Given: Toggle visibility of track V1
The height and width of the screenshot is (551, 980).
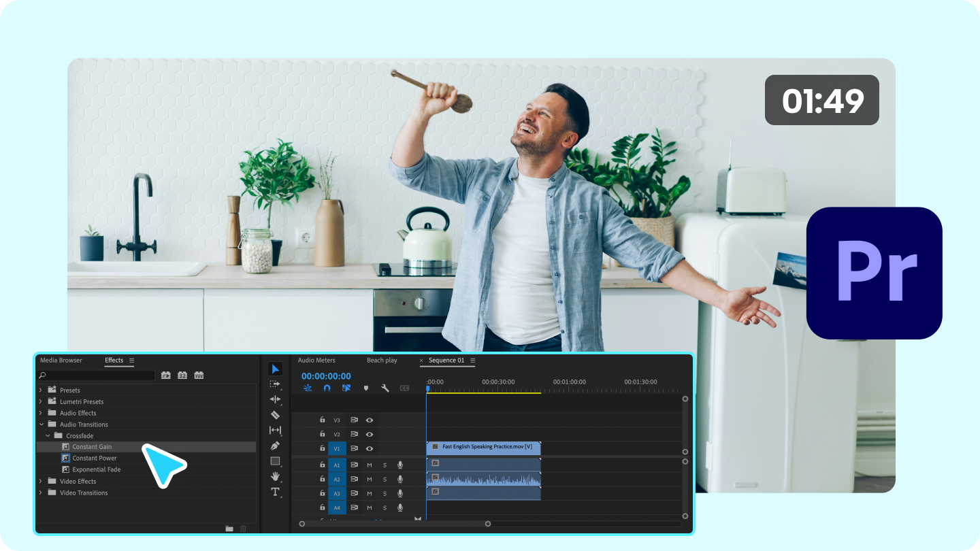Looking at the screenshot, I should [369, 448].
